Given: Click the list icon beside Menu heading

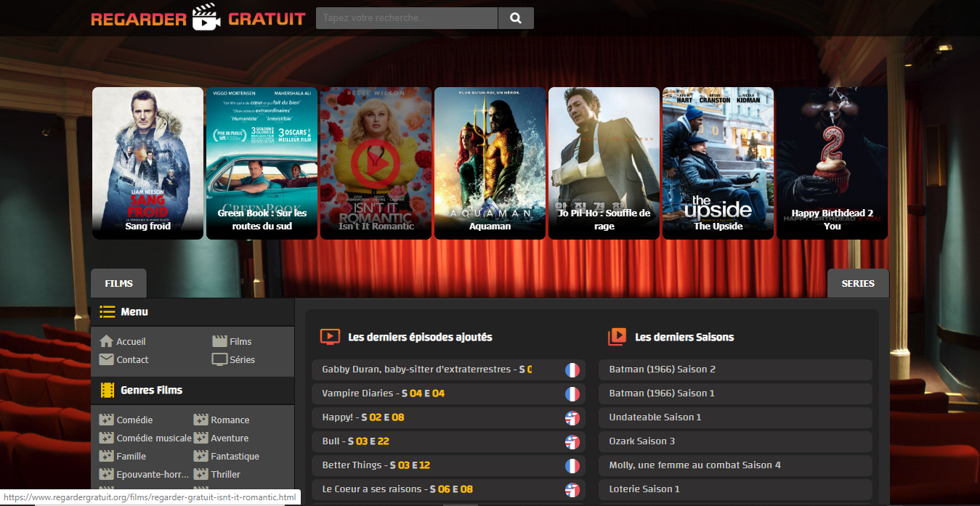Looking at the screenshot, I should [x=108, y=311].
